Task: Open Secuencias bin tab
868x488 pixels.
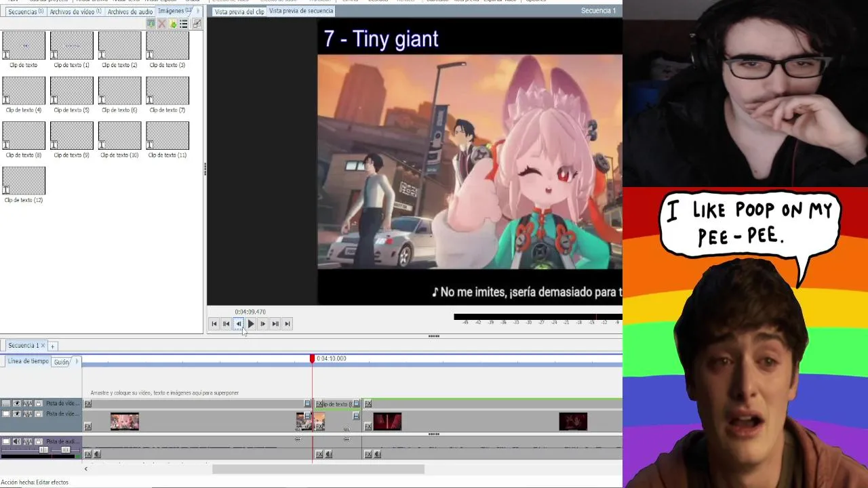Action: (24, 12)
